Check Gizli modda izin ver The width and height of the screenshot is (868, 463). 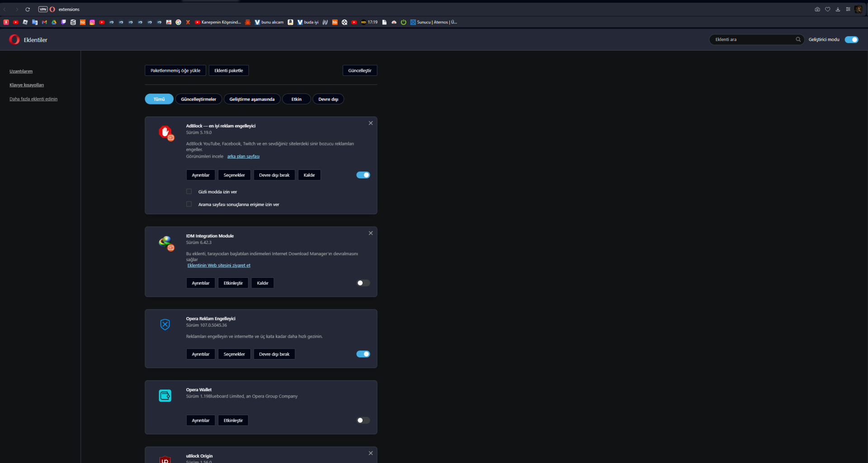[189, 192]
